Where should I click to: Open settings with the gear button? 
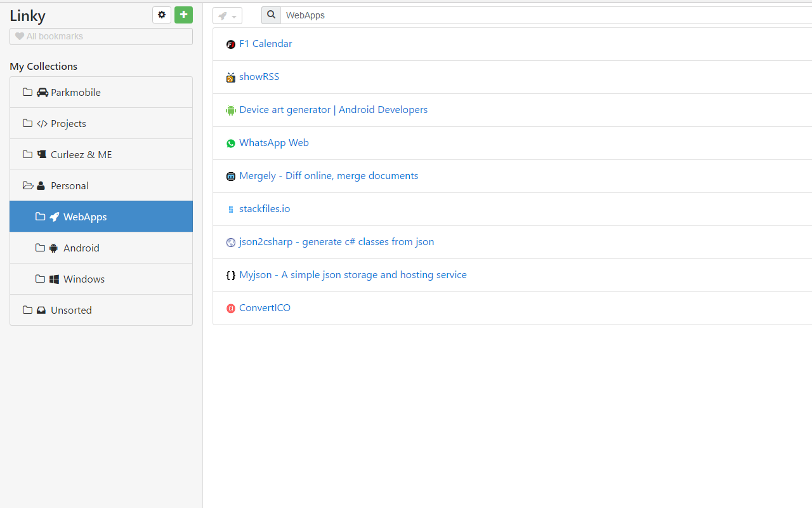point(162,15)
